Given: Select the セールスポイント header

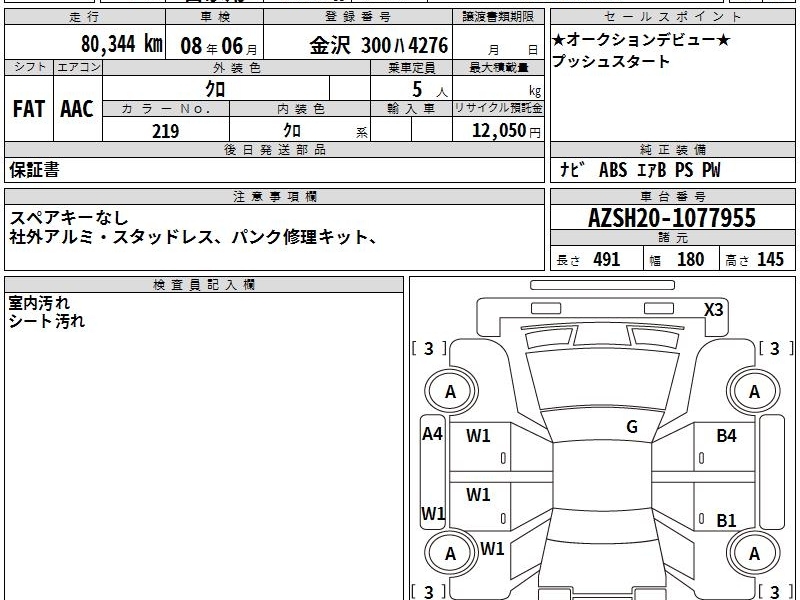Looking at the screenshot, I should (x=672, y=17).
